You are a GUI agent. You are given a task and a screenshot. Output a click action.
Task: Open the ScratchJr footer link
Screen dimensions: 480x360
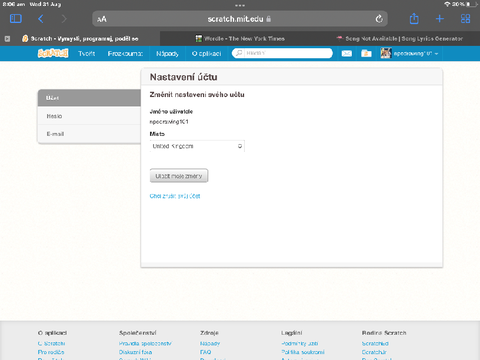pos(374,352)
